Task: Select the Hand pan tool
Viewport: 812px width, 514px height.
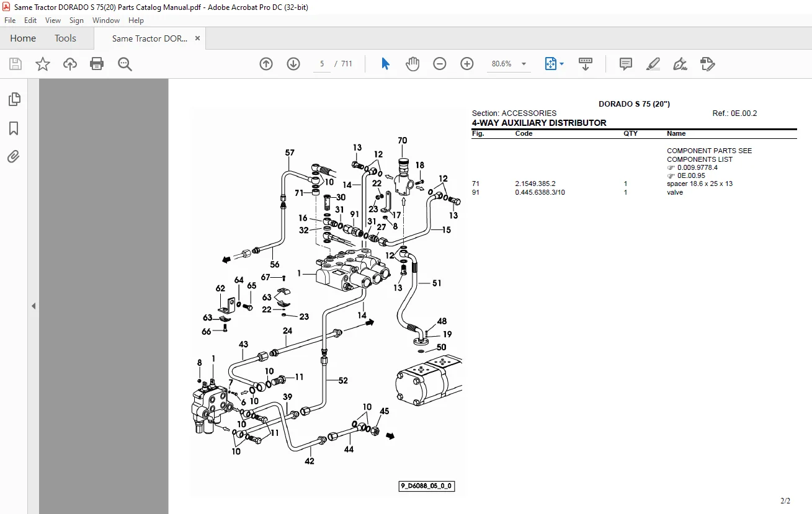Action: pyautogui.click(x=413, y=64)
